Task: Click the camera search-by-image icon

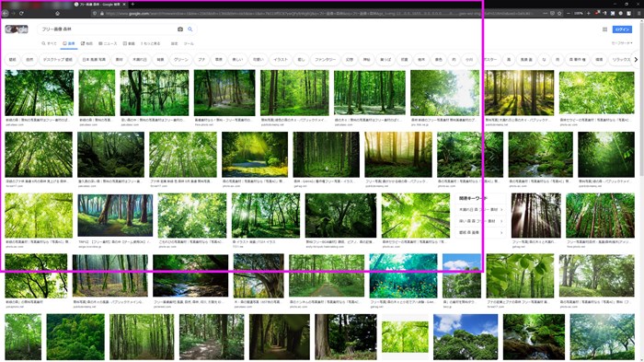Action: coord(180,29)
